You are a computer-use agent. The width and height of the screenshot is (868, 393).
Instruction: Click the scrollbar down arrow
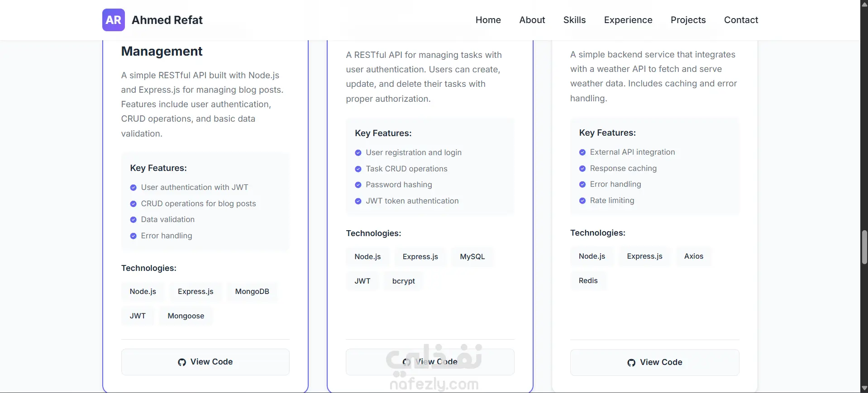click(x=864, y=388)
